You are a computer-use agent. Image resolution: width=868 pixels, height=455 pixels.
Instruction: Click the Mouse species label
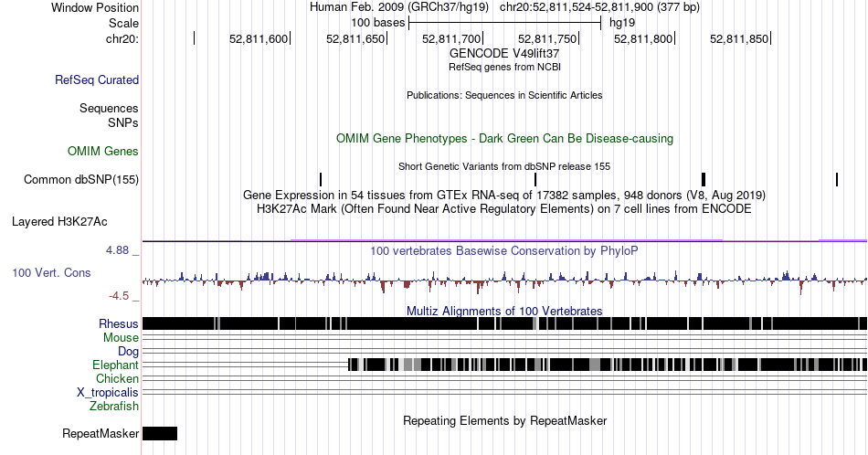point(121,338)
